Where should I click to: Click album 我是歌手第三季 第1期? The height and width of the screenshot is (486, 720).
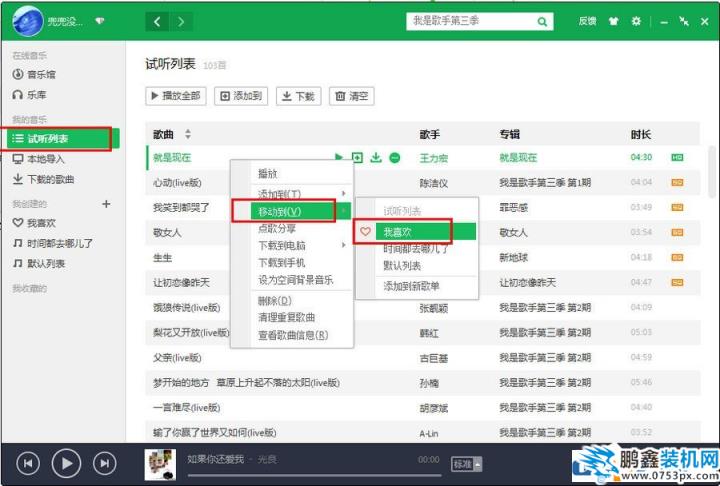pos(545,182)
